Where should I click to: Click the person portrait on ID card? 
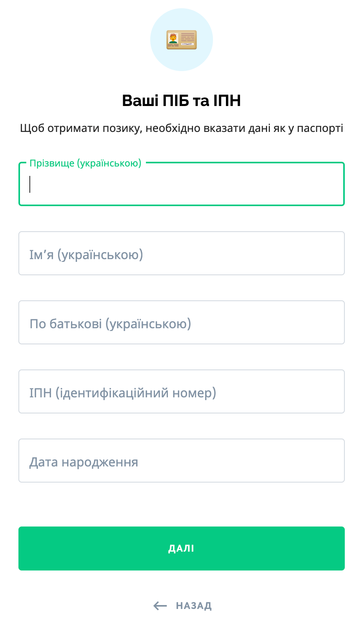(x=173, y=38)
